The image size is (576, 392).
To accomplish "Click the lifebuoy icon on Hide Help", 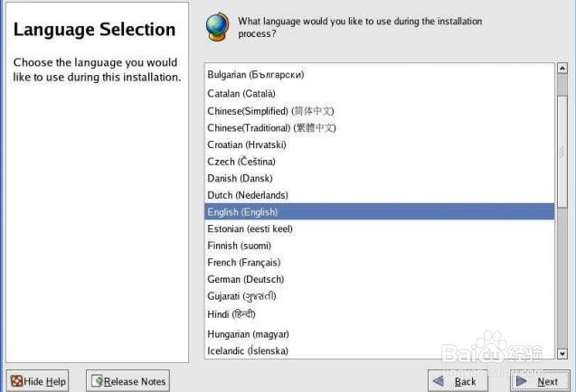I will pos(16,381).
